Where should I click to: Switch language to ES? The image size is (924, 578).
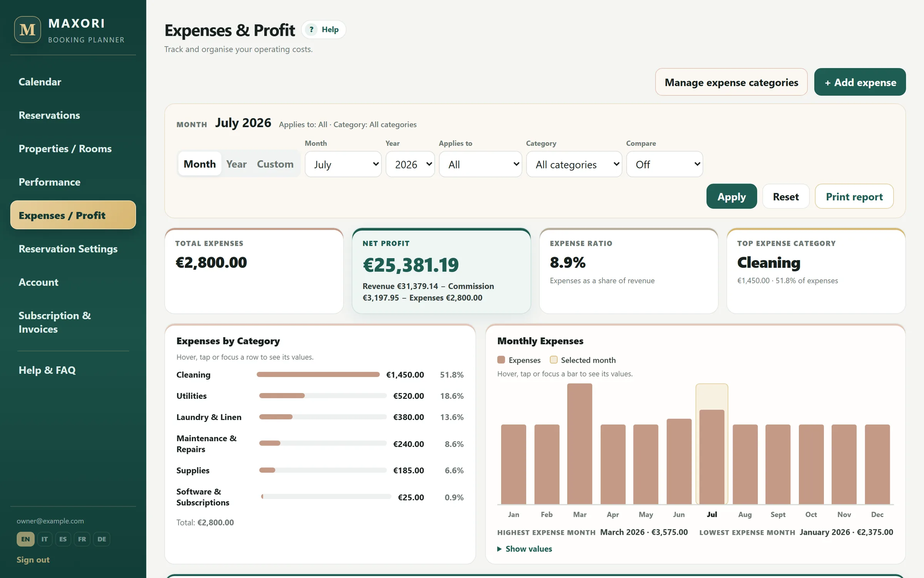click(63, 539)
